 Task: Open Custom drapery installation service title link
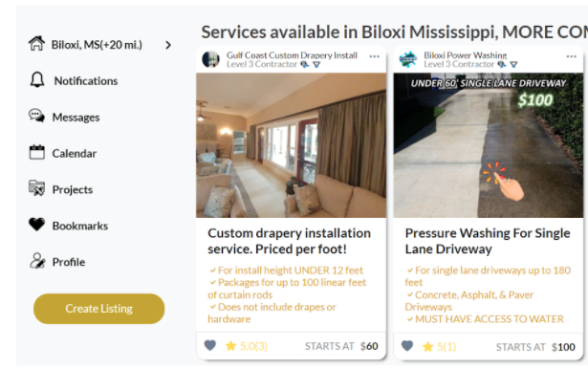tap(289, 241)
